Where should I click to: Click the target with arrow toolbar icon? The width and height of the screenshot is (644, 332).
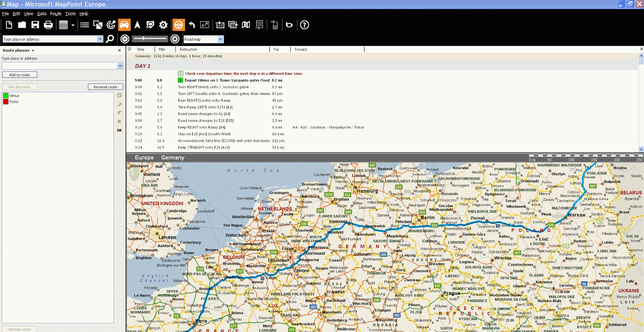click(x=111, y=25)
